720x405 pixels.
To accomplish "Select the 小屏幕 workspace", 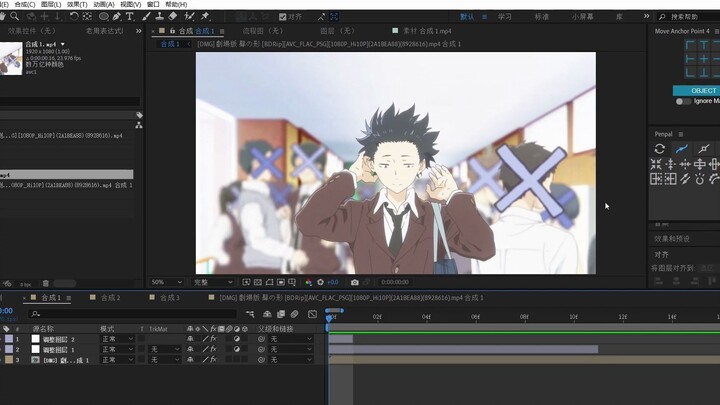I will [x=582, y=17].
